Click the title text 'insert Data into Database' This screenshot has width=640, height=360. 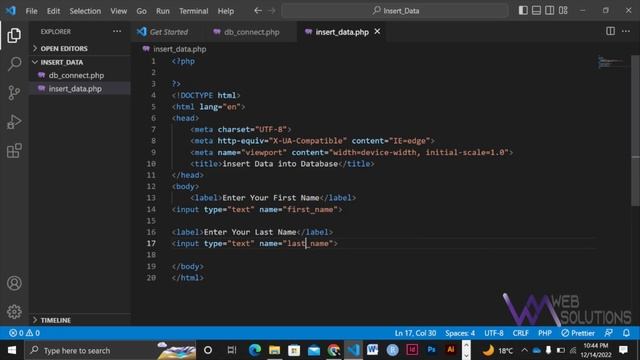pyautogui.click(x=280, y=164)
